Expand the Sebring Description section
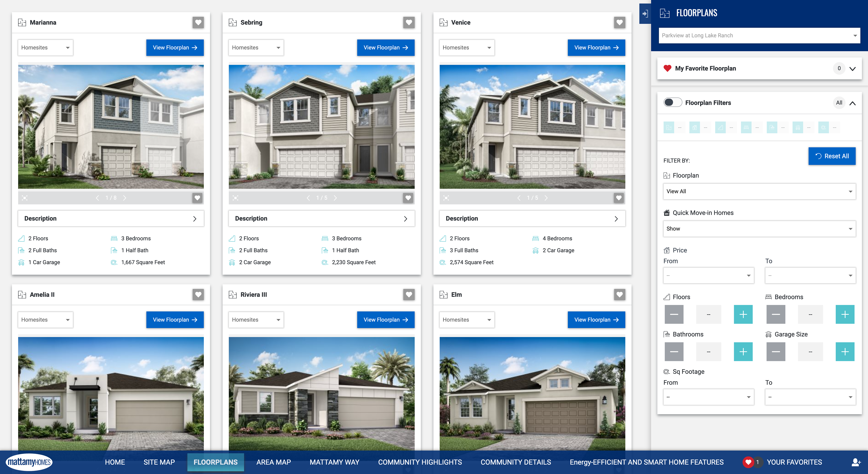The width and height of the screenshot is (868, 474). [321, 219]
